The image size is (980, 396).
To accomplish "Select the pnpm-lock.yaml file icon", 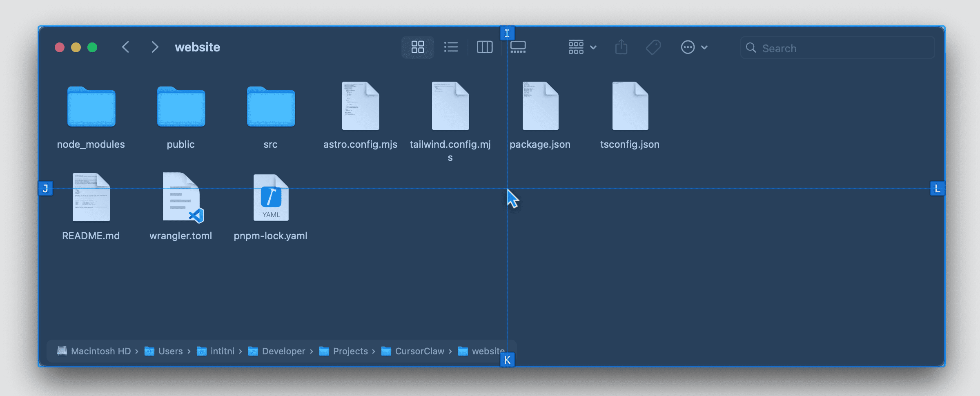I will (271, 198).
